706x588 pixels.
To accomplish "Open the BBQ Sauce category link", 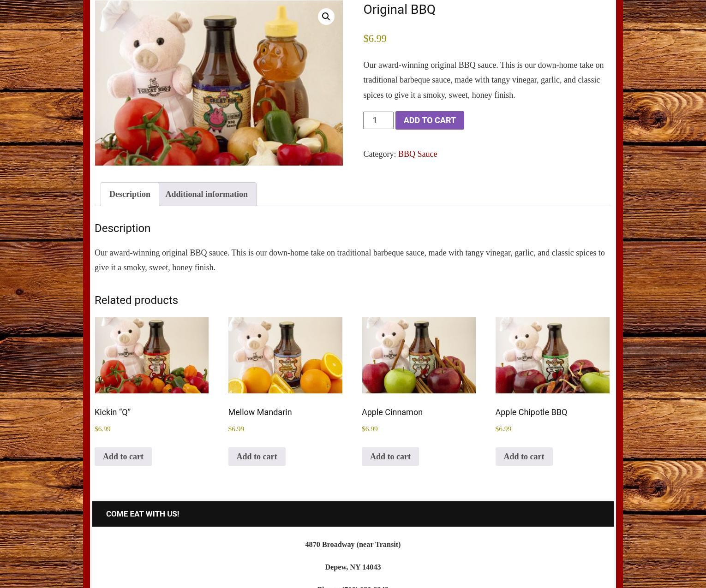I will [418, 154].
